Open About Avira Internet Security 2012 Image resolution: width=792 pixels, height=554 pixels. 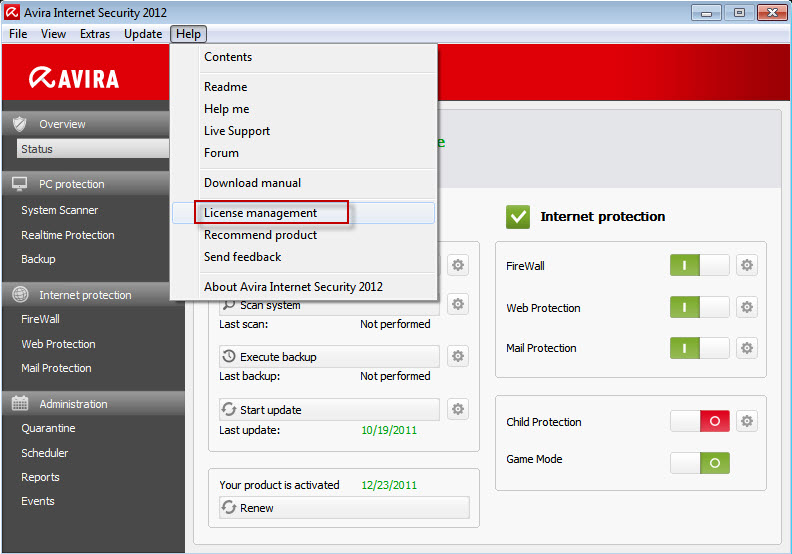click(x=304, y=287)
